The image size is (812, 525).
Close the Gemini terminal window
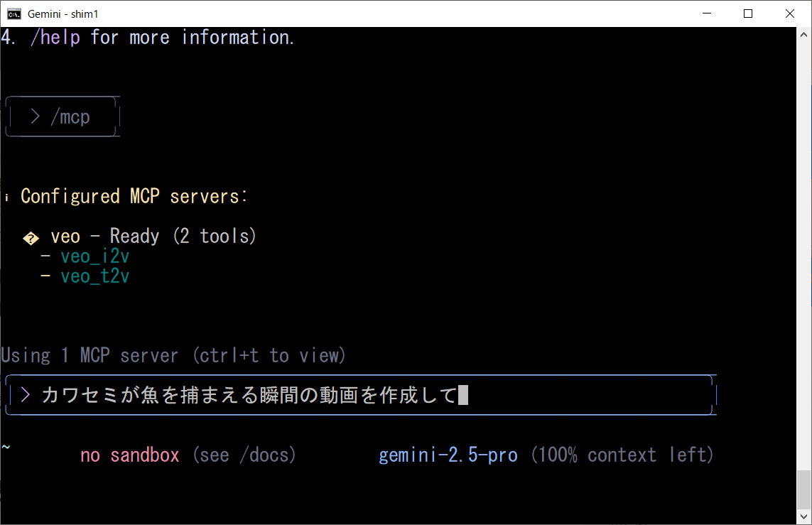click(x=790, y=13)
